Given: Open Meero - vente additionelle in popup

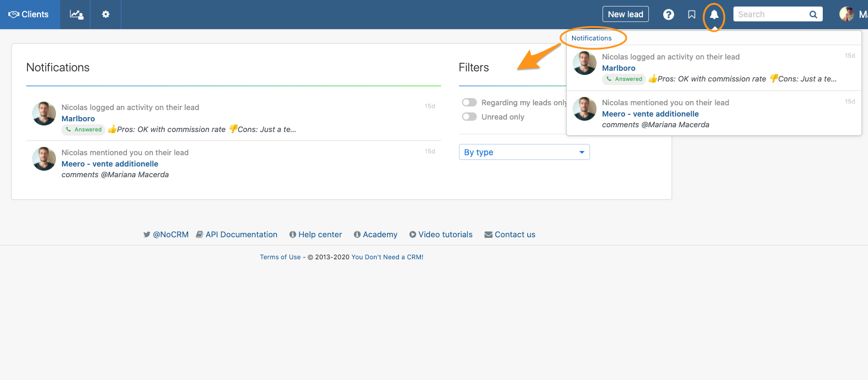Looking at the screenshot, I should [x=650, y=114].
